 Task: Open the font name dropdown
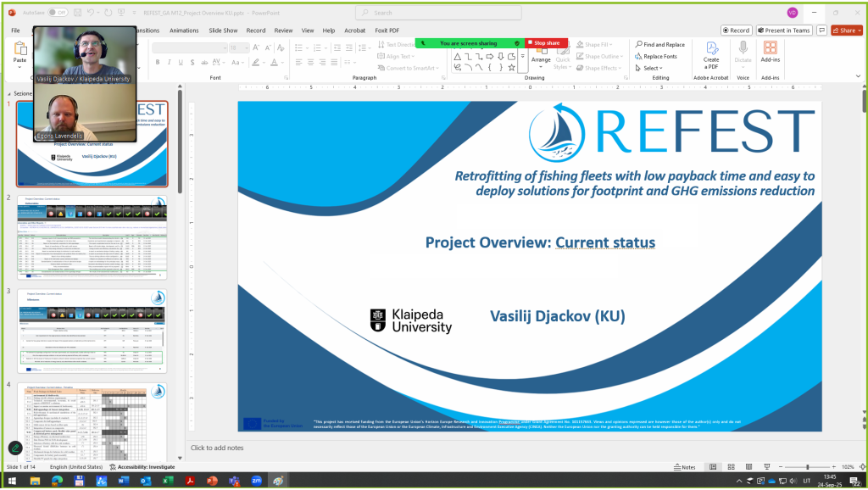coord(224,48)
